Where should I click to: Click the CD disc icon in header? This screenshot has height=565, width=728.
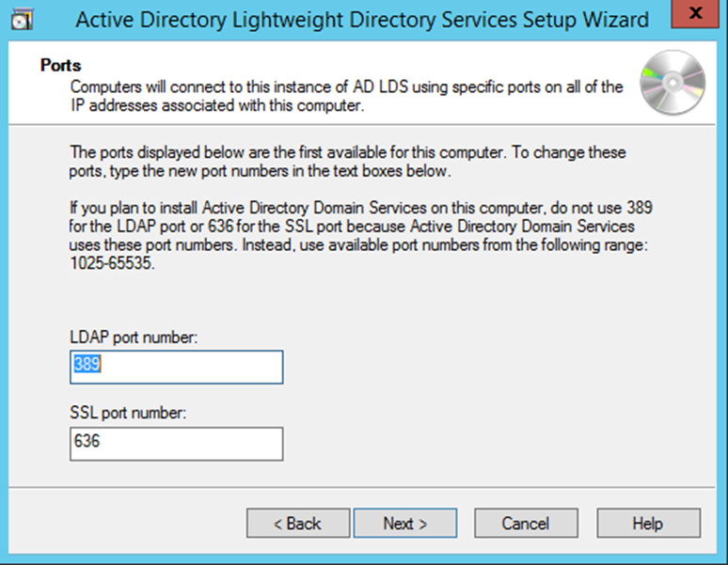coord(672,82)
